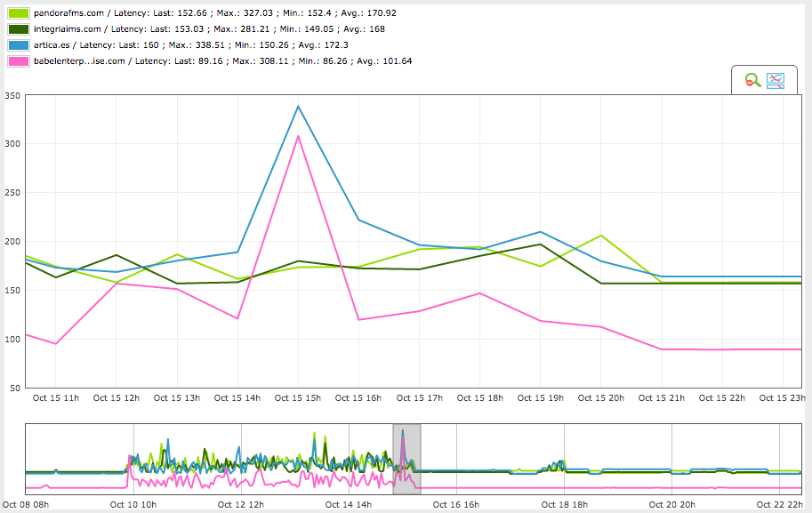Click the Oct 22 22h overview label
The width and height of the screenshot is (812, 513).
780,504
